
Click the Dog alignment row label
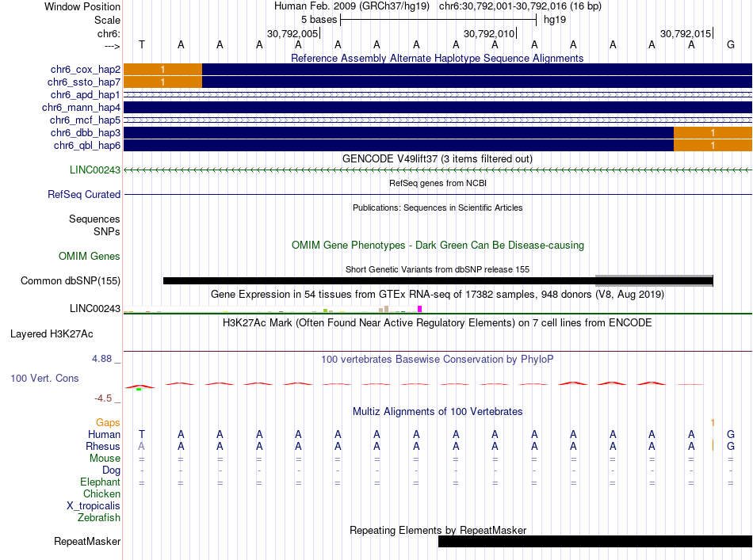112,470
